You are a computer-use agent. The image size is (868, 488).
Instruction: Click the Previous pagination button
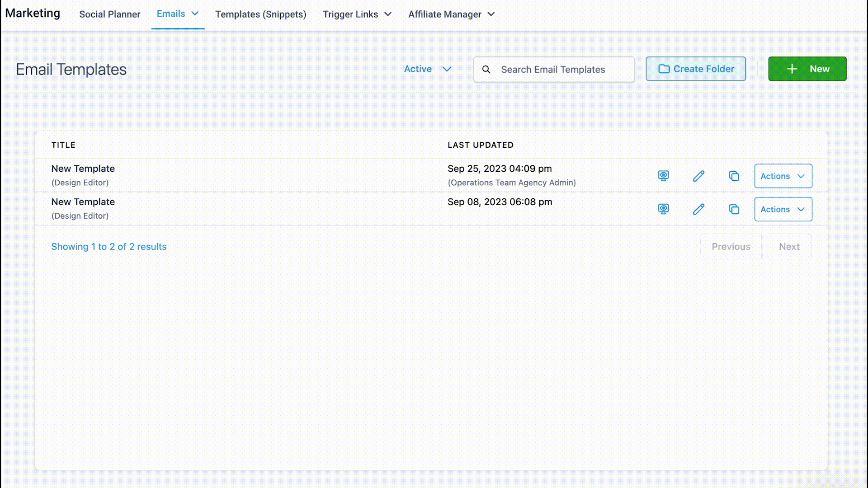tap(731, 247)
